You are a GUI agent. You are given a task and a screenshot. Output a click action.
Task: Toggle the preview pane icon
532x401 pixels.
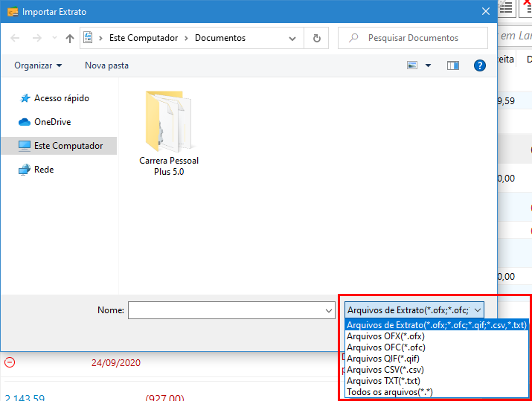click(x=453, y=65)
